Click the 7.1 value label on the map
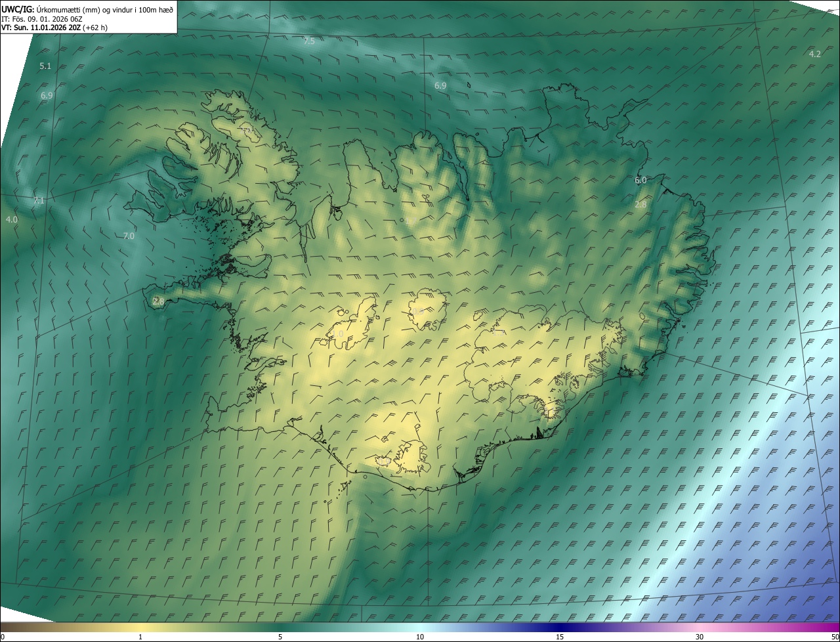This screenshot has height=642, width=840. 39,200
